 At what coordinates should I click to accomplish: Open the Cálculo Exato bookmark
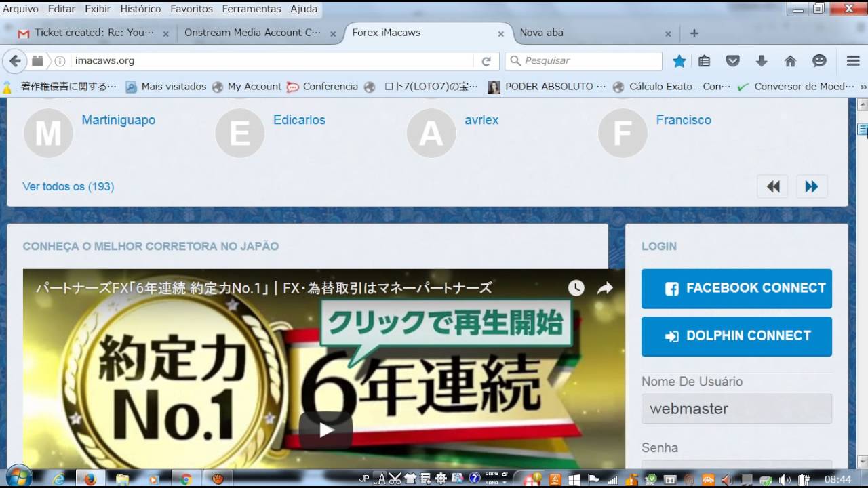pos(672,87)
